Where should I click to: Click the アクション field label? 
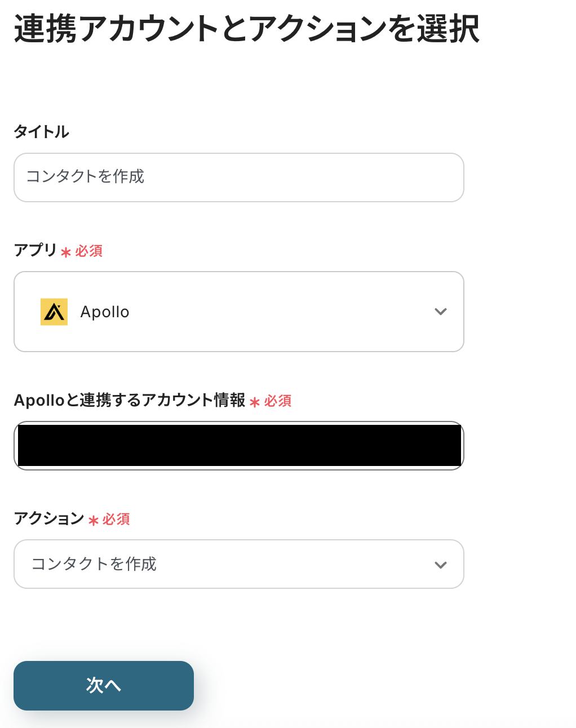point(49,518)
